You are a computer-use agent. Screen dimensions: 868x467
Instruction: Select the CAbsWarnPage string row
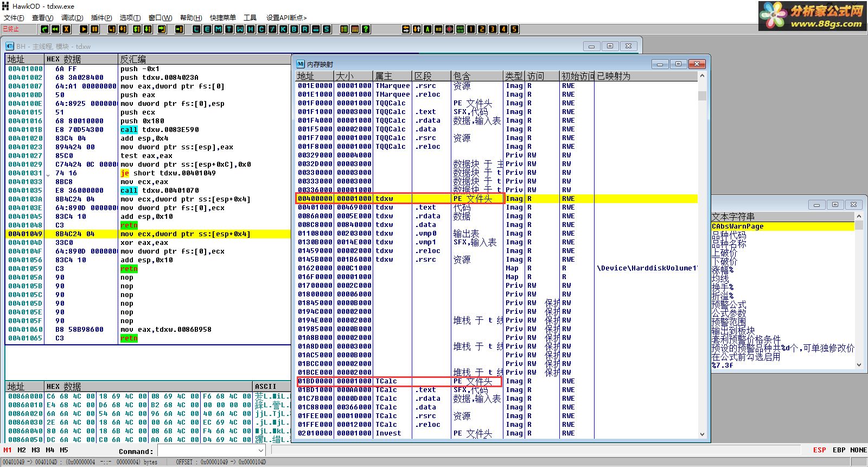pyautogui.click(x=783, y=226)
